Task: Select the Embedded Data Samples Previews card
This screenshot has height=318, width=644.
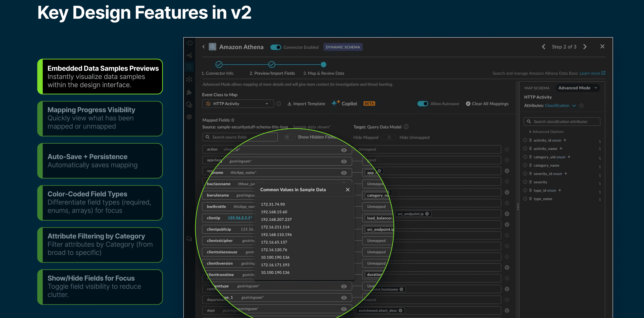Action: pyautogui.click(x=100, y=76)
